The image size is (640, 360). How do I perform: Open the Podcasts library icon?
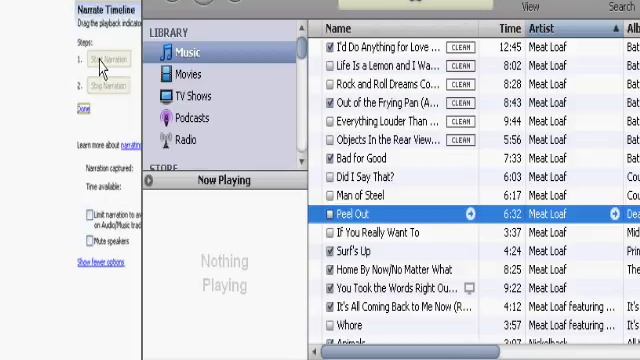coord(166,118)
